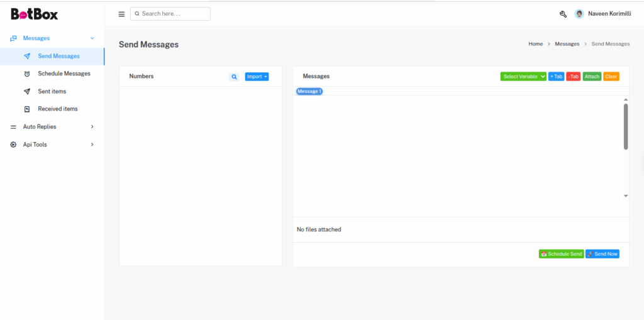The width and height of the screenshot is (644, 320).
Task: Click the Sent items paper plane icon
Action: coord(27,91)
